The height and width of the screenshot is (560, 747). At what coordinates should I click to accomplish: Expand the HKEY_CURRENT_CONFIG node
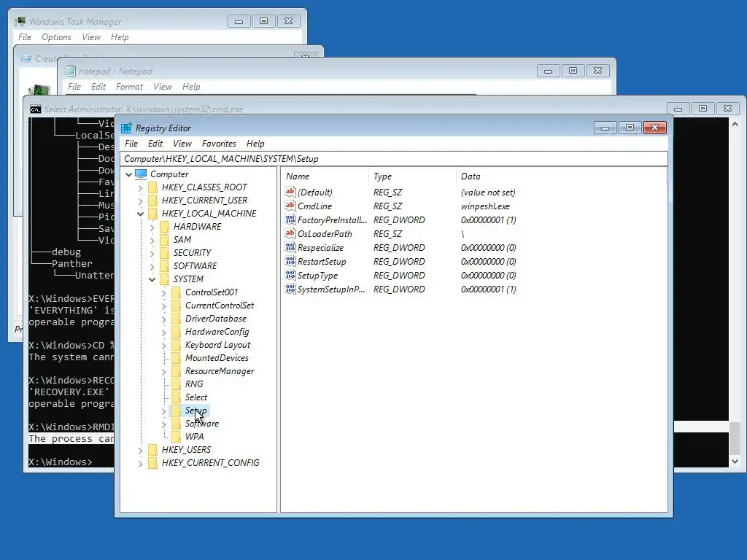(x=140, y=463)
